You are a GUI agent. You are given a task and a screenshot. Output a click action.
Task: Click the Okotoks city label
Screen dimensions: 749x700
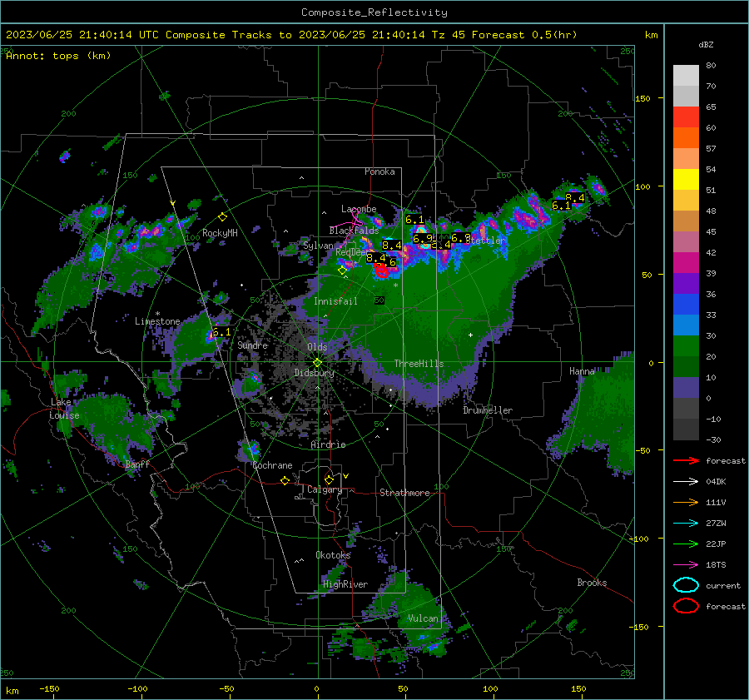(333, 555)
